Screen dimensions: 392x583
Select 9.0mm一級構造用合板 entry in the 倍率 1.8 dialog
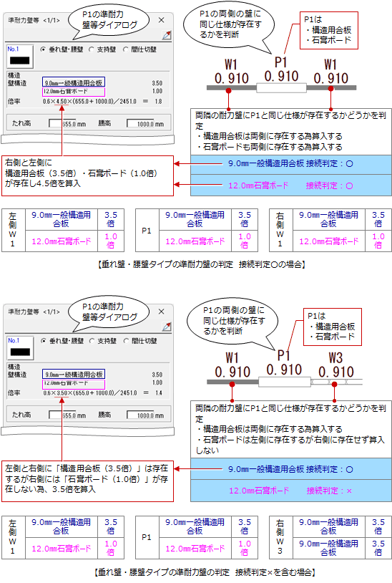74,82
